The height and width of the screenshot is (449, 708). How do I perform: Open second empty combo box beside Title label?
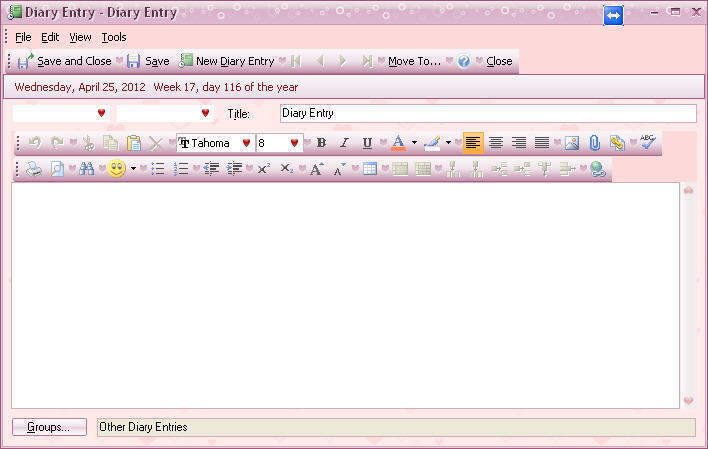(165, 113)
